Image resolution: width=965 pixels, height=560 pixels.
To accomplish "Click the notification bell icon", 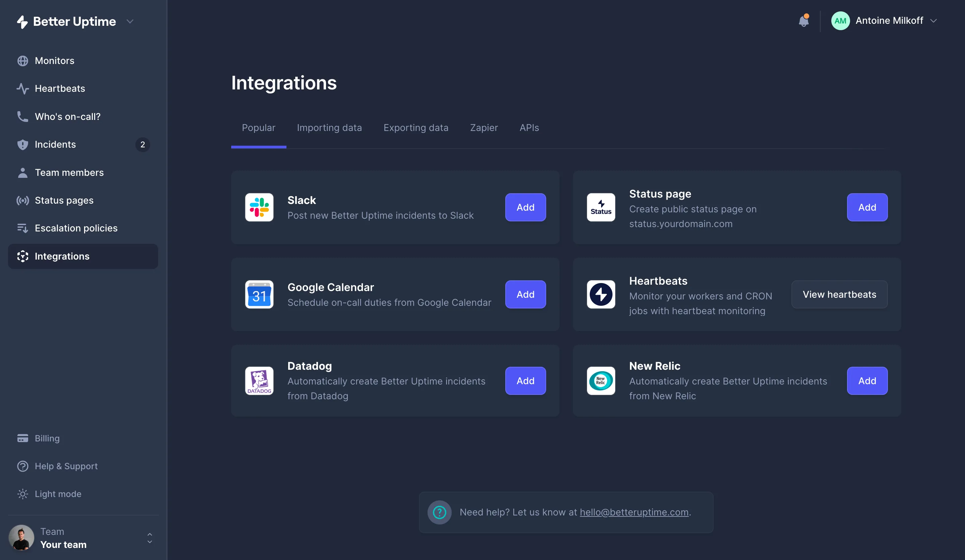I will point(803,21).
